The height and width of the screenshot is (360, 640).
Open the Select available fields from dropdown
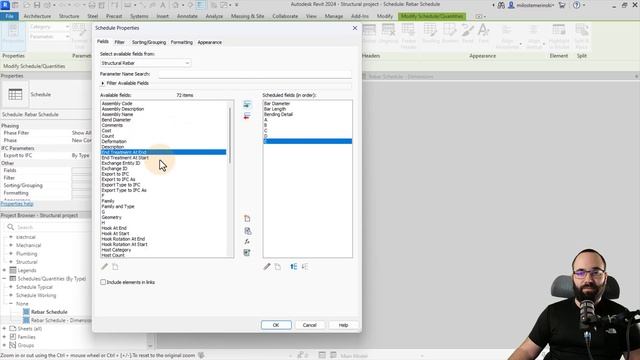(x=145, y=63)
